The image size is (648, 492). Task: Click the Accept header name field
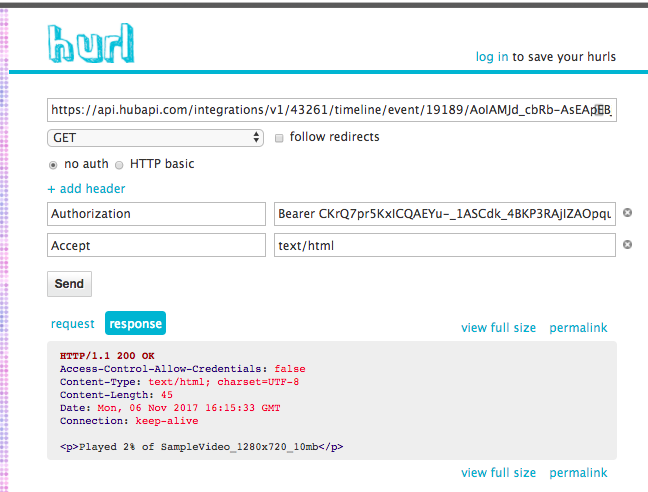[x=156, y=245]
